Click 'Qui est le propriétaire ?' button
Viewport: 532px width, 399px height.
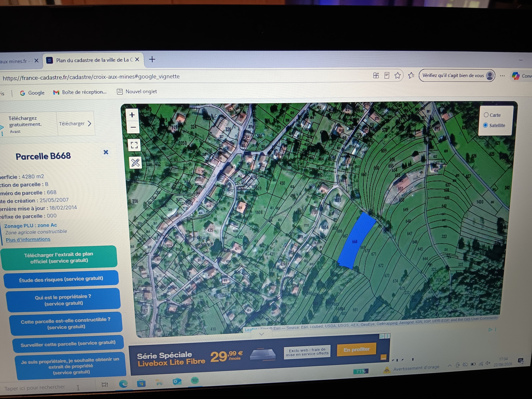pos(63,300)
